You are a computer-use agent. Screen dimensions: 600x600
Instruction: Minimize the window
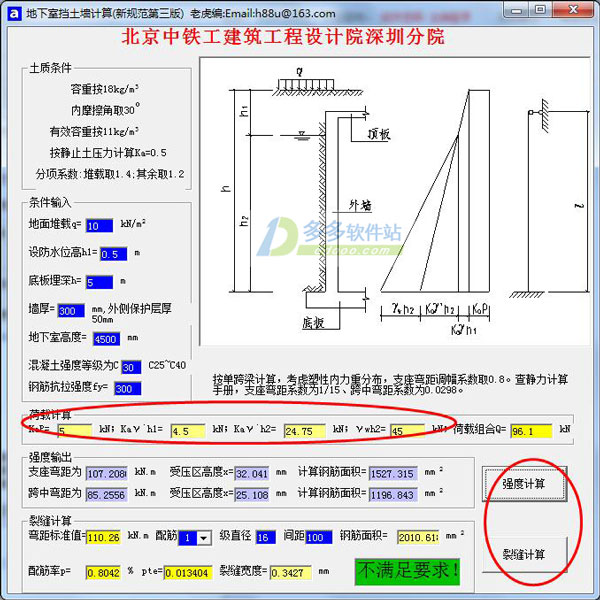coord(517,10)
